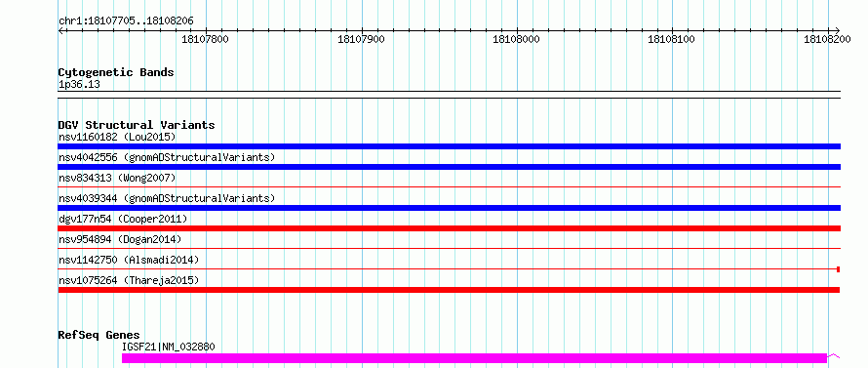Click label nsv954894 (Dogan2014)
Image resolution: width=868 pixels, height=368 pixels.
[x=120, y=239]
